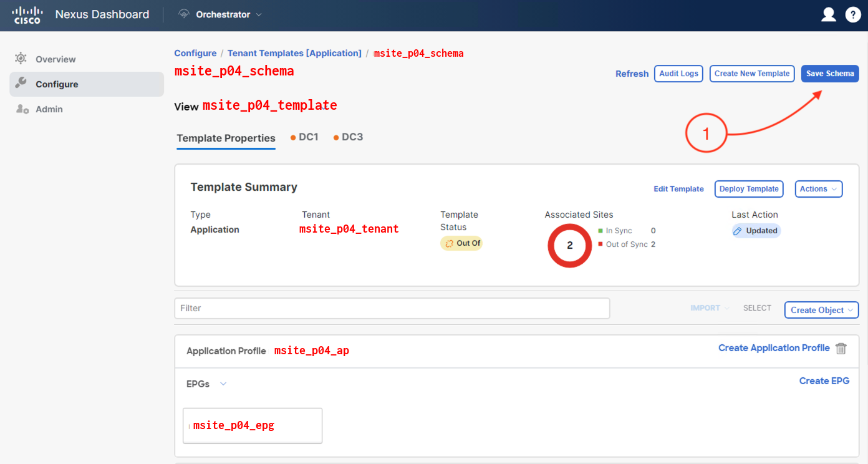Click the Configure wrench icon in sidebar
Image resolution: width=868 pixels, height=464 pixels.
click(21, 84)
